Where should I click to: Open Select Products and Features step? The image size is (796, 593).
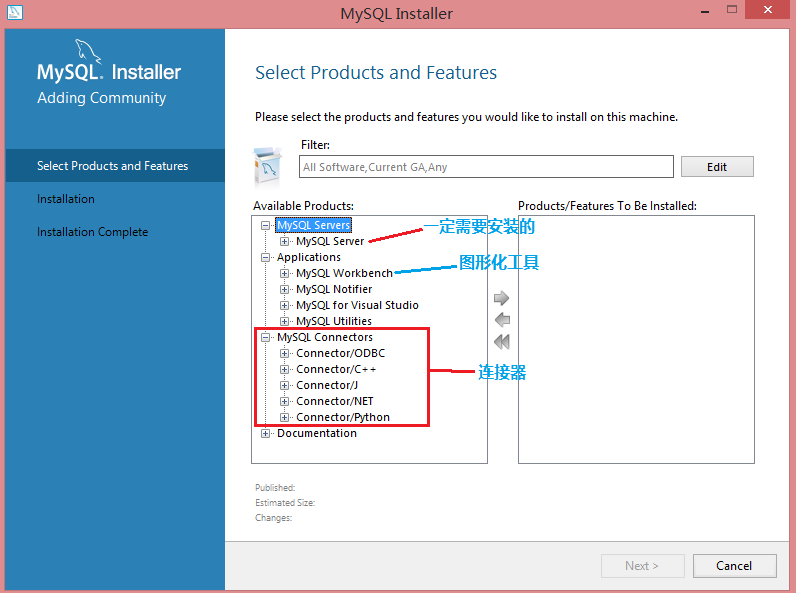[115, 166]
